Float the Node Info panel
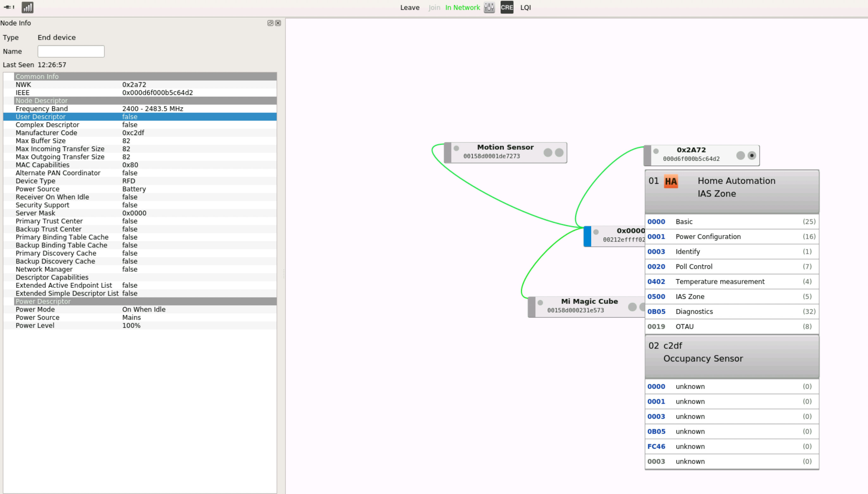This screenshot has width=868, height=494. point(270,23)
